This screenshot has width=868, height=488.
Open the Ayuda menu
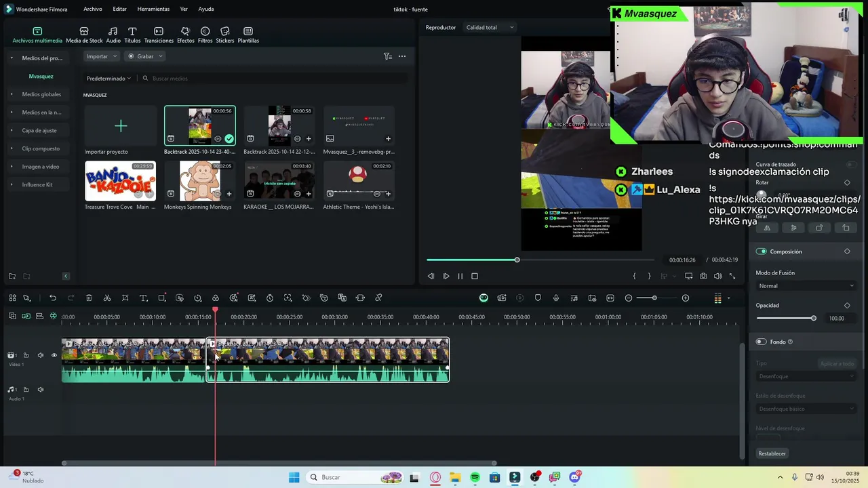click(x=206, y=9)
